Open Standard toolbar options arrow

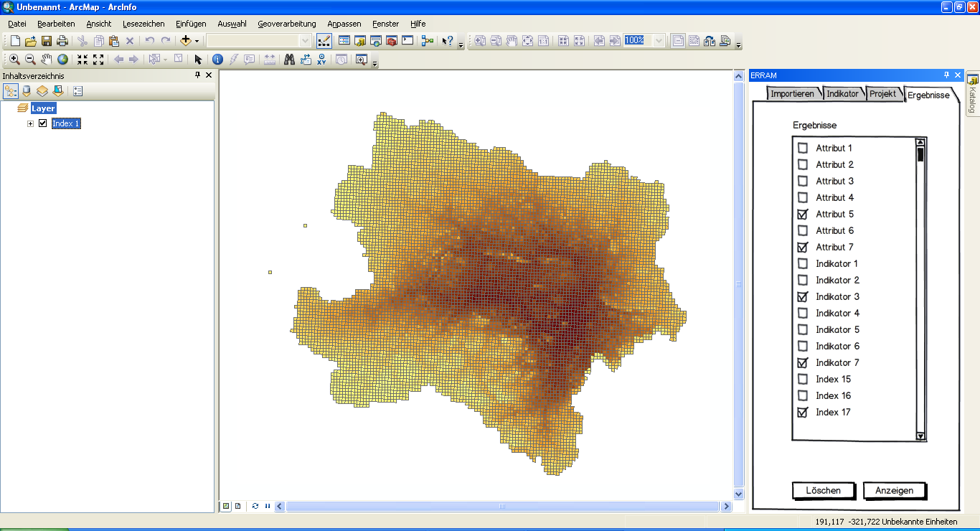pyautogui.click(x=461, y=45)
